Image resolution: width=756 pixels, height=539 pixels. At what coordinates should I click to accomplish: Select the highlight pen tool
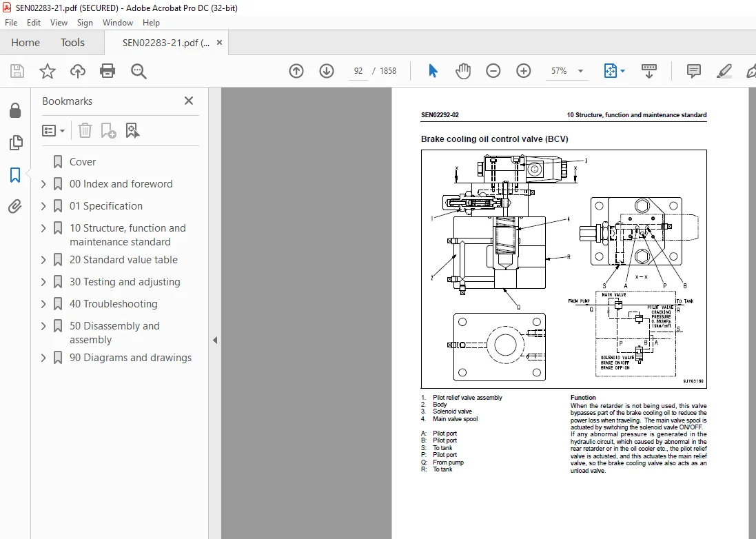click(x=724, y=72)
